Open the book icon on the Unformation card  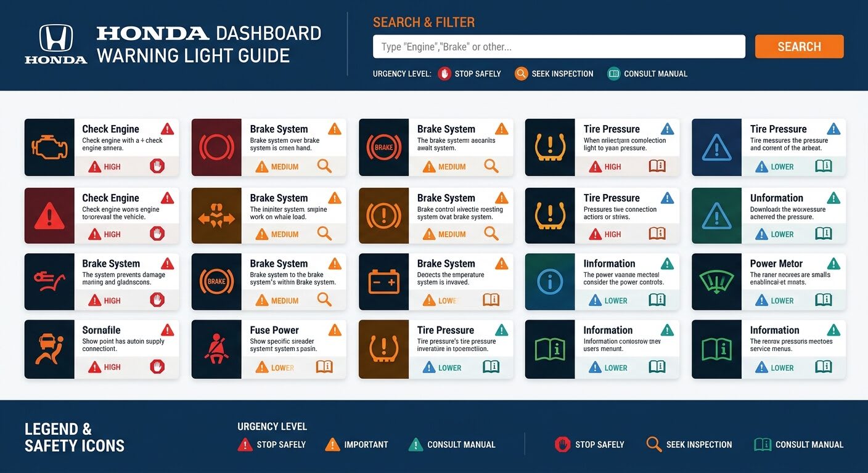click(824, 234)
